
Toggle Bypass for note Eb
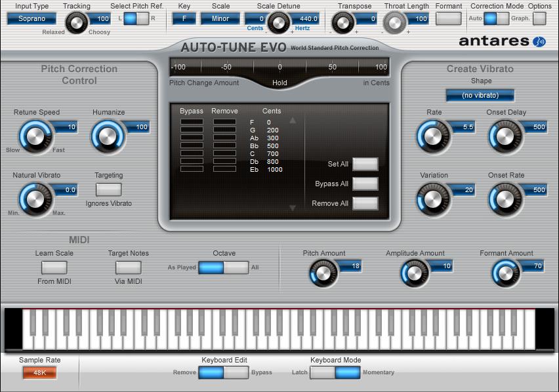point(192,168)
